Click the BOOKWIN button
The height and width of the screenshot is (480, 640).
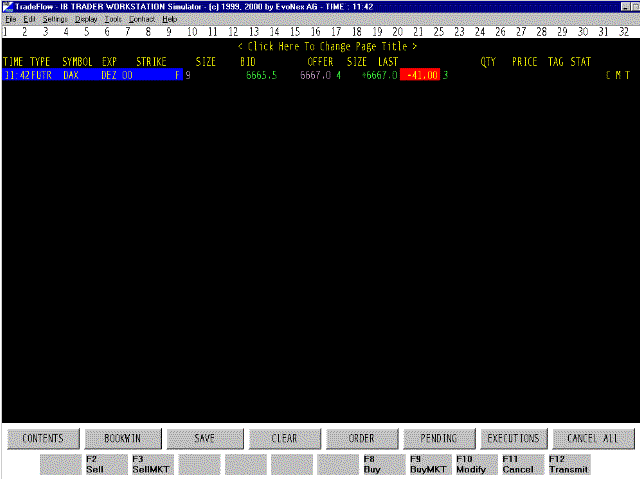[123, 439]
